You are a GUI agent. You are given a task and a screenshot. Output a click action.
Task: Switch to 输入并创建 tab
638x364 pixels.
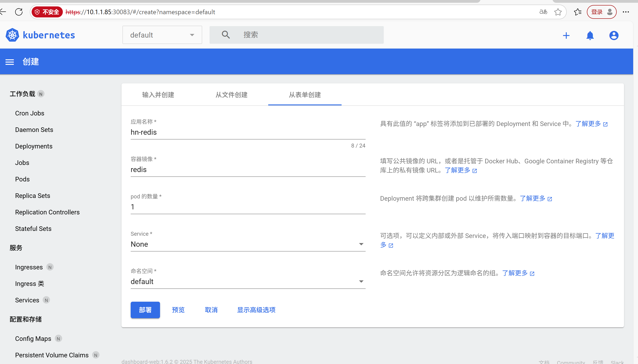158,95
